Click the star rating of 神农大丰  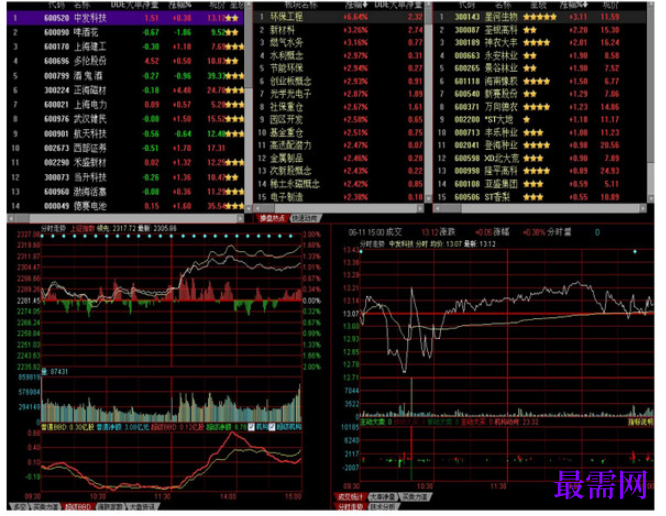pos(536,42)
